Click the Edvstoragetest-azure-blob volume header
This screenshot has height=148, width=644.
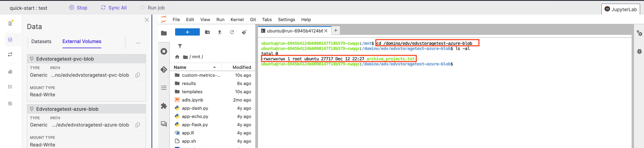pyautogui.click(x=87, y=109)
